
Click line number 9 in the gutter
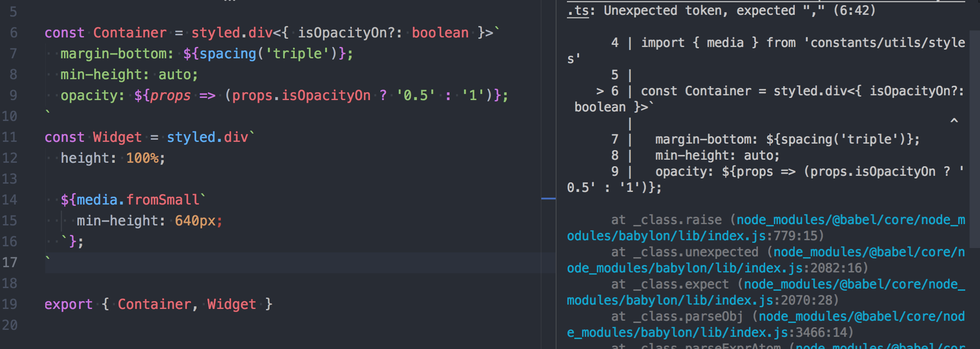tap(13, 95)
